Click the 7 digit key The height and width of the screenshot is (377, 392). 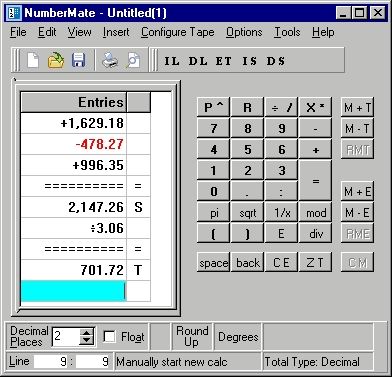pos(213,128)
